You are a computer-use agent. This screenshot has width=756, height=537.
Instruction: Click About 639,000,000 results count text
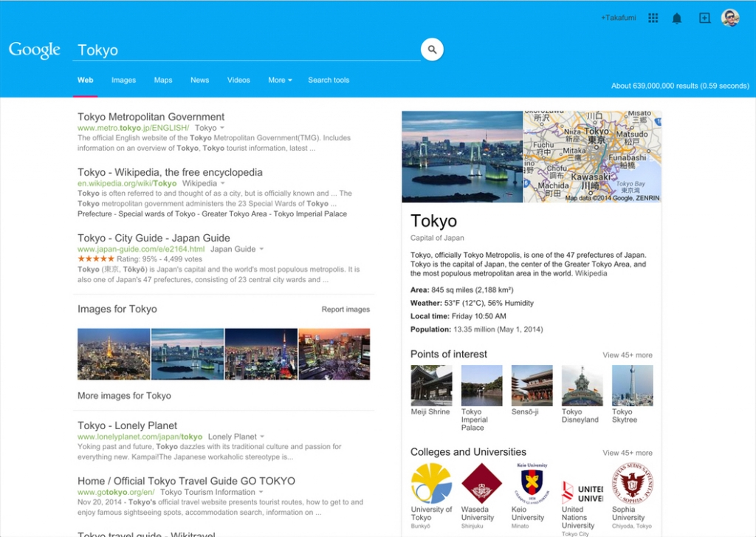(680, 86)
